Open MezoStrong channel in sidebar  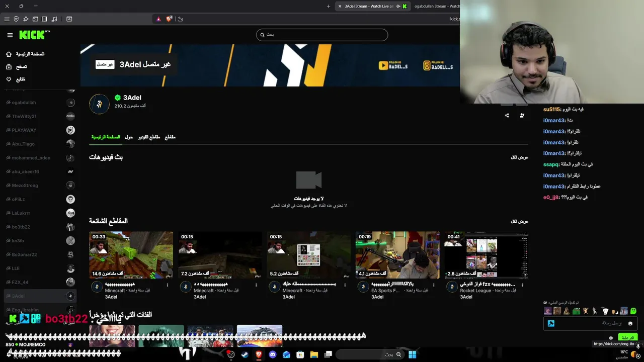40,186
